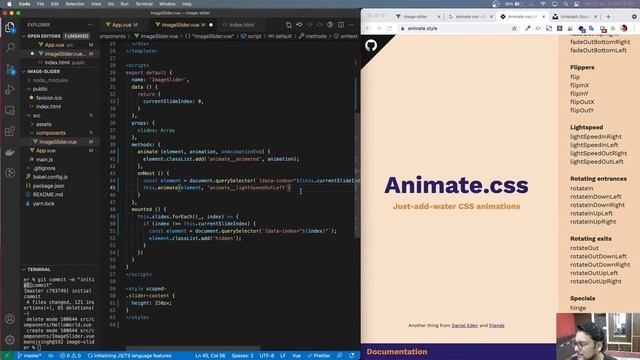The height and width of the screenshot is (360, 640).
Task: Open README.md in the file tree
Action: click(x=48, y=195)
